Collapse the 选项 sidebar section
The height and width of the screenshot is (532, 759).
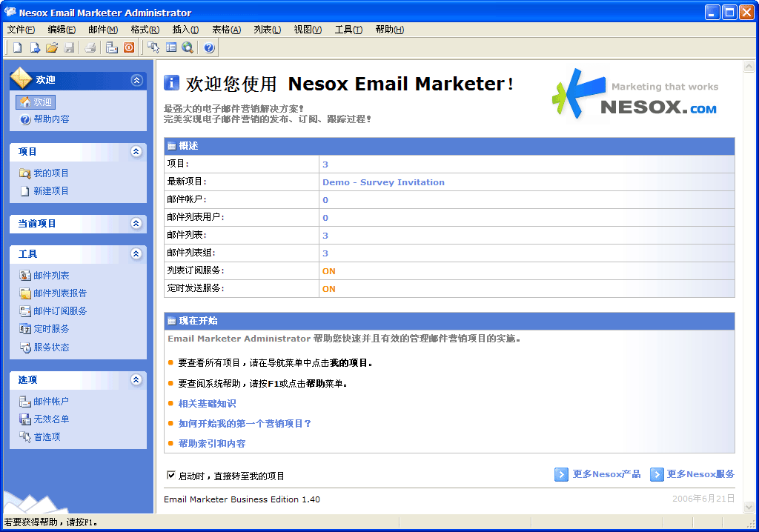(136, 380)
